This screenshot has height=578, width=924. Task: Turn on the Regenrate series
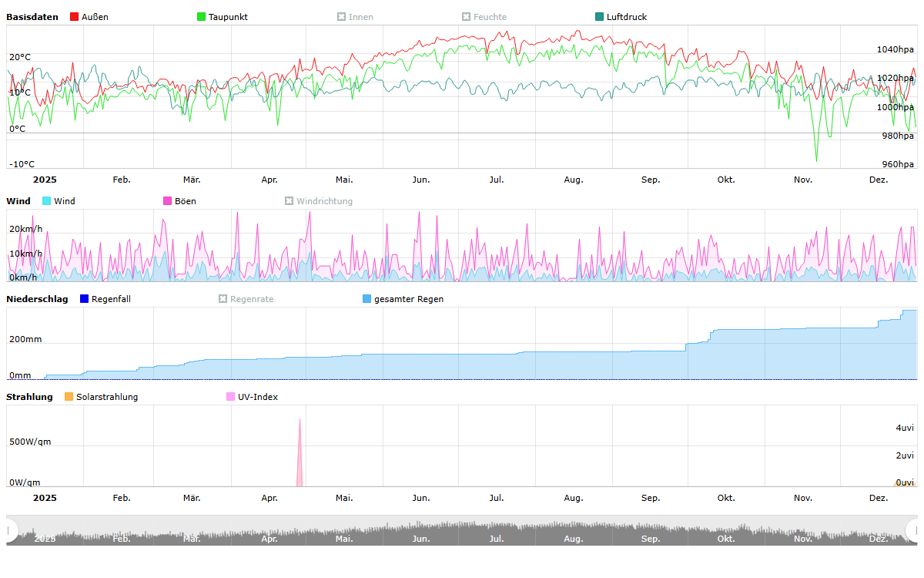pos(223,299)
